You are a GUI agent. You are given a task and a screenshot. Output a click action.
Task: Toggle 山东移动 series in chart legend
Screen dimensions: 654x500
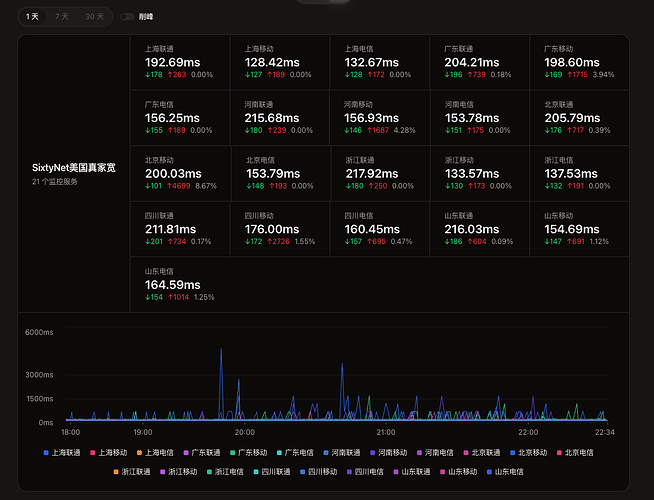[459, 472]
